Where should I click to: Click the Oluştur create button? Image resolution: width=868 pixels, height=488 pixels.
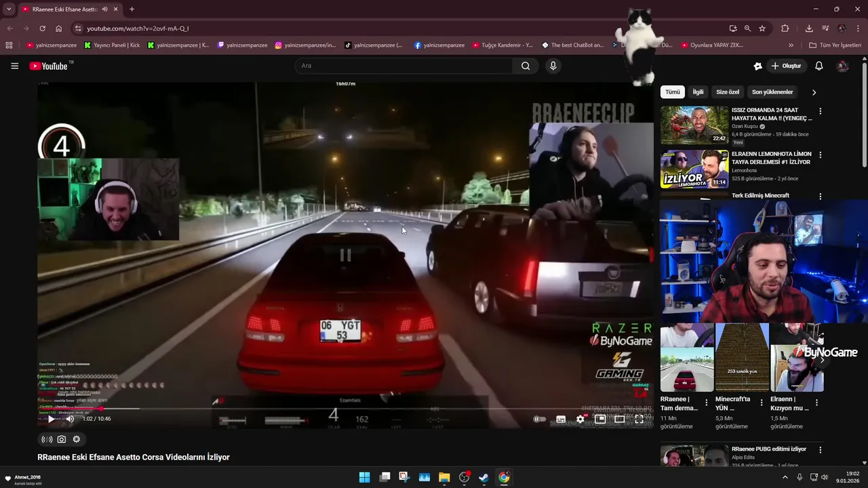pyautogui.click(x=787, y=66)
